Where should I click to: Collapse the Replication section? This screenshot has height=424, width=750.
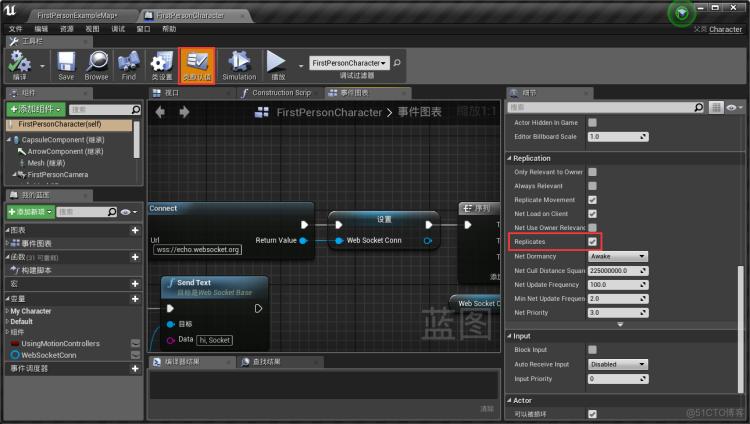tap(509, 158)
